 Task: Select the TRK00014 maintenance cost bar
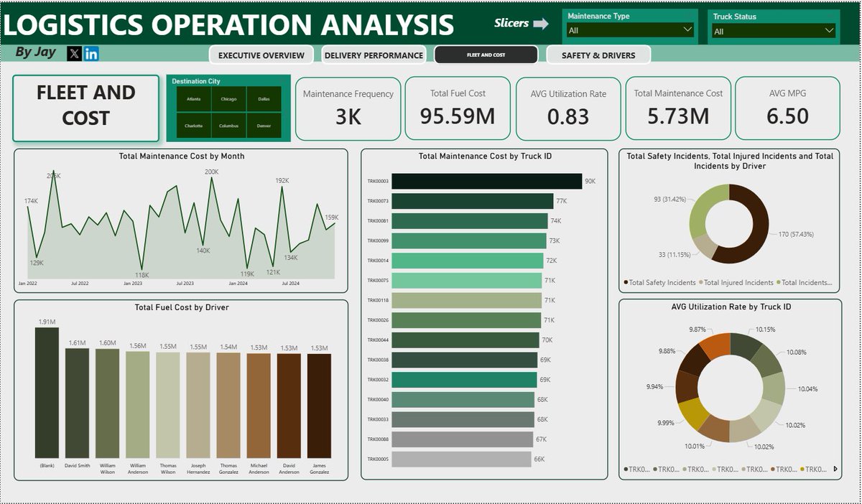pos(468,261)
